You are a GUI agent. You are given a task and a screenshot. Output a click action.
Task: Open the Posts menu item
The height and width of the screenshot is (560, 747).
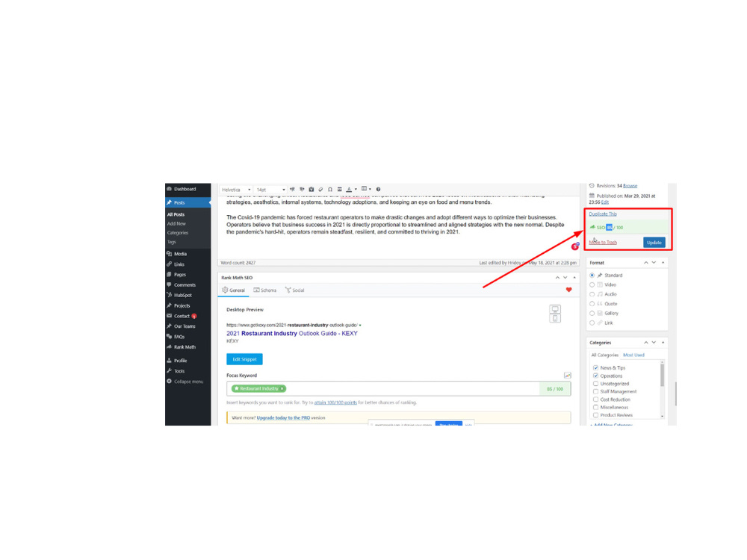tap(187, 202)
